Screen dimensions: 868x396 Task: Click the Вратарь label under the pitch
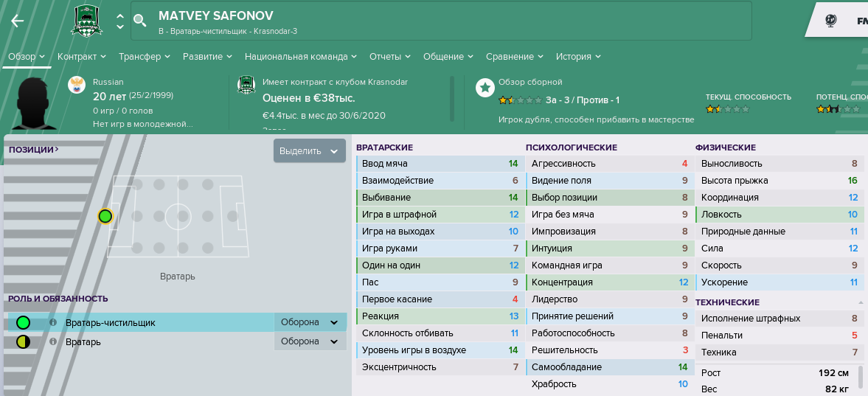(177, 277)
